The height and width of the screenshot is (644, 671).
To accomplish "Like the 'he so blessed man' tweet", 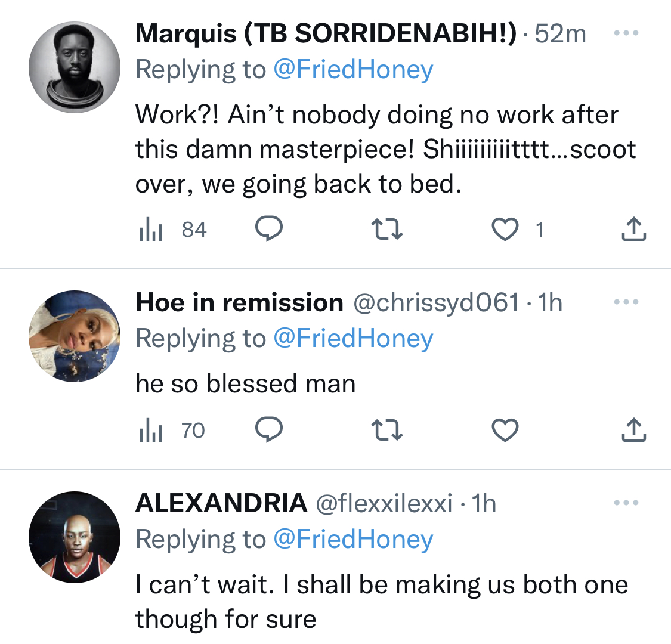I will tap(505, 430).
